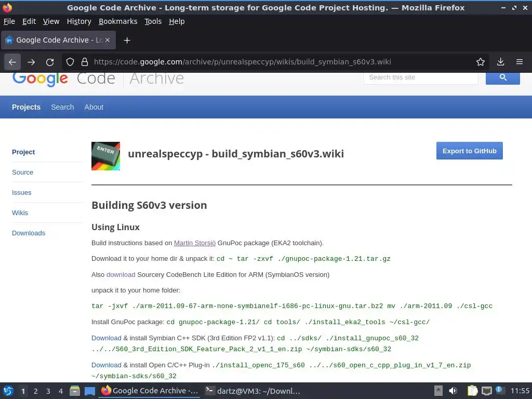Open the volume control in tray
This screenshot has width=532, height=399.
(453, 391)
